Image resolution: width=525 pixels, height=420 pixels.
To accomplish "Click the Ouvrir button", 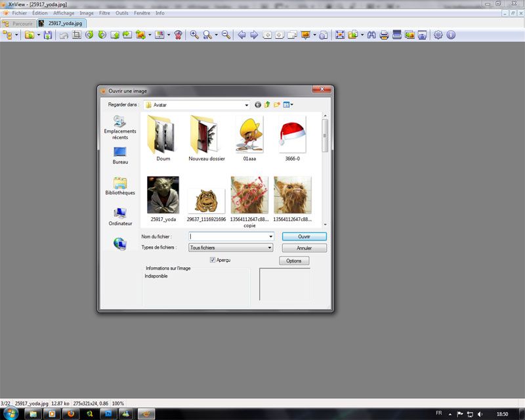I will click(x=304, y=236).
